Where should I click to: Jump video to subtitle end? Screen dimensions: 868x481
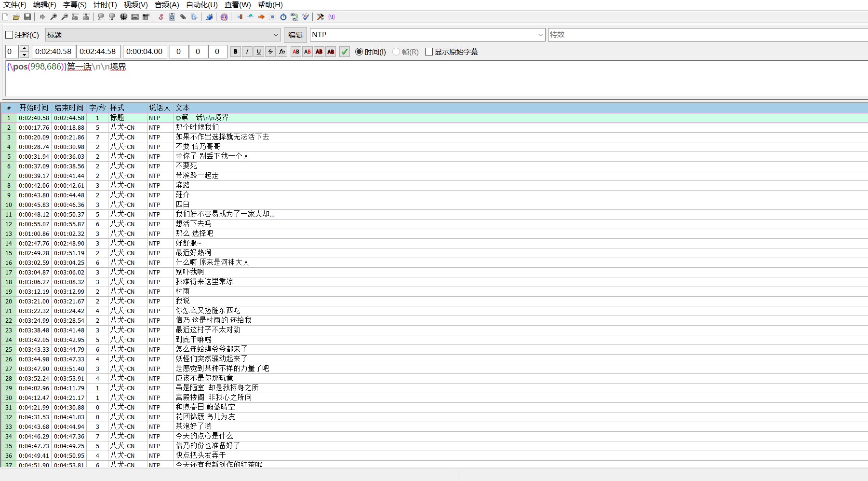[x=86, y=17]
